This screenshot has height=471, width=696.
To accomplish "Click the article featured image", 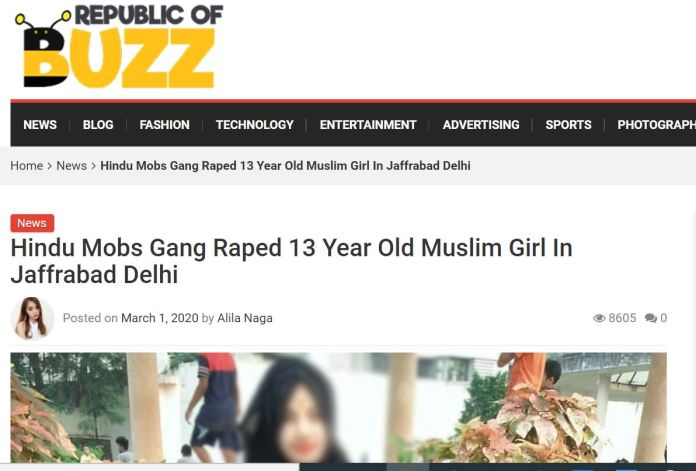I will pos(338,408).
